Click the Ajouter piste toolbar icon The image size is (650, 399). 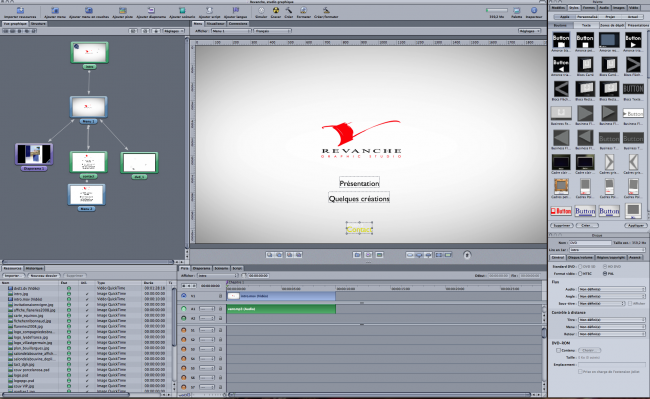pyautogui.click(x=123, y=10)
